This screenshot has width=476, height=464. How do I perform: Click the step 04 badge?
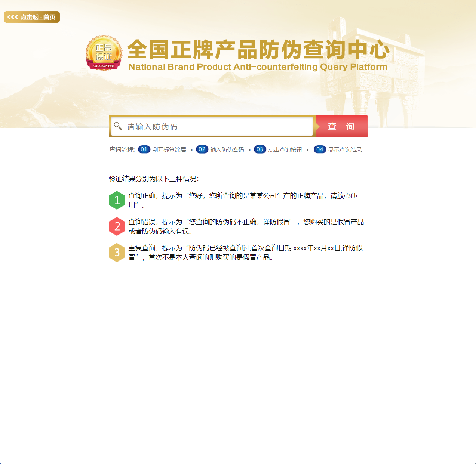[320, 149]
